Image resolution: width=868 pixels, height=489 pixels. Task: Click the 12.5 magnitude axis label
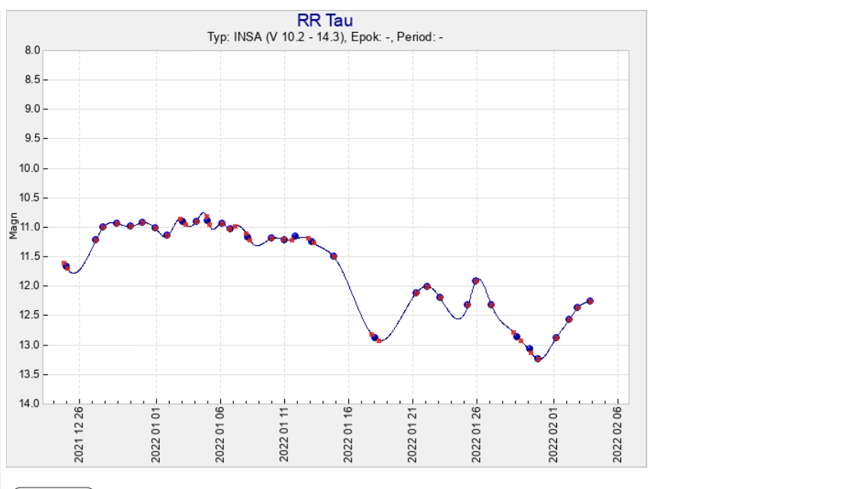pyautogui.click(x=31, y=315)
